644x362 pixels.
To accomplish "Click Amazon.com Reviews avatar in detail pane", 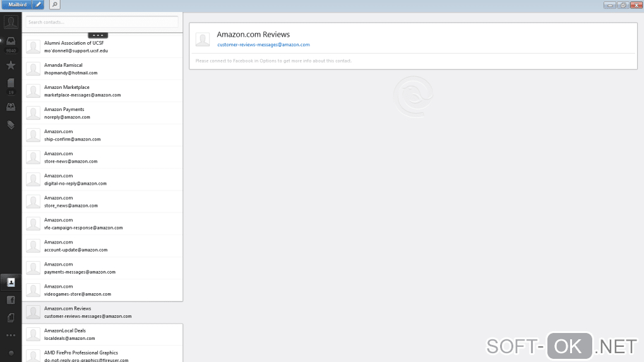I will pos(203,39).
